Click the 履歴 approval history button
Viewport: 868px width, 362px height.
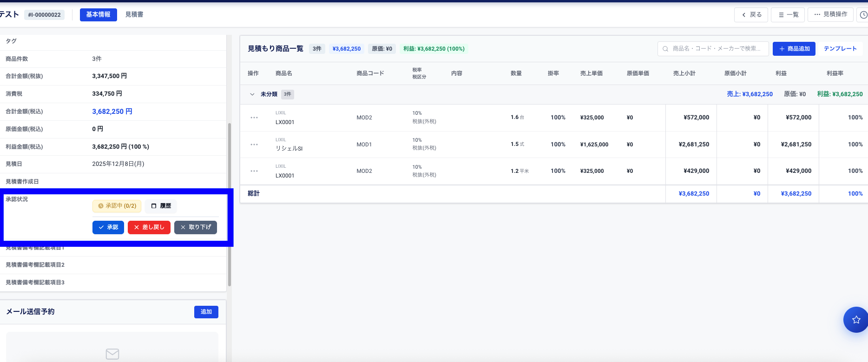click(161, 206)
